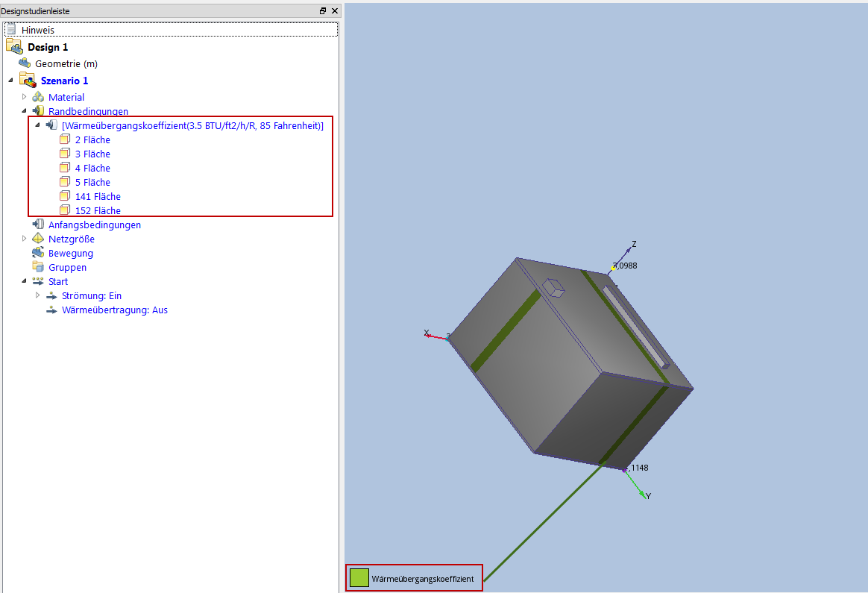Collapse the Randbedingungen node
The height and width of the screenshot is (593, 868).
click(x=24, y=110)
